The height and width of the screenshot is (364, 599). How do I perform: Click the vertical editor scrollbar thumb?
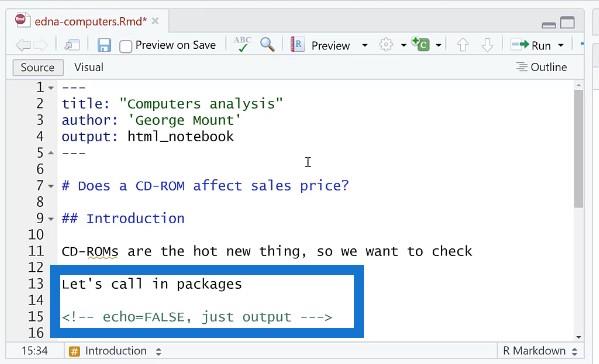(x=578, y=149)
